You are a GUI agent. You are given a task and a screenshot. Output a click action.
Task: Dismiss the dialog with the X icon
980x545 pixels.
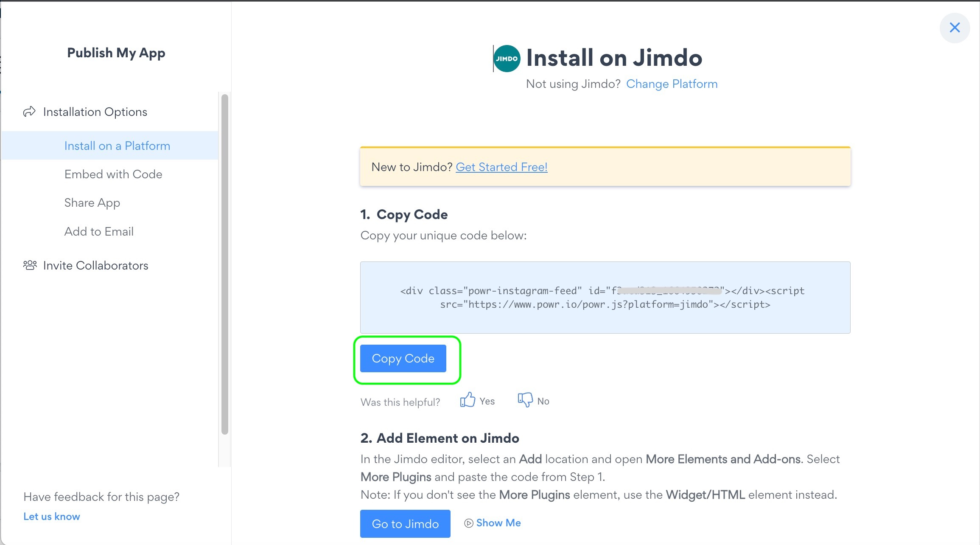coord(955,27)
